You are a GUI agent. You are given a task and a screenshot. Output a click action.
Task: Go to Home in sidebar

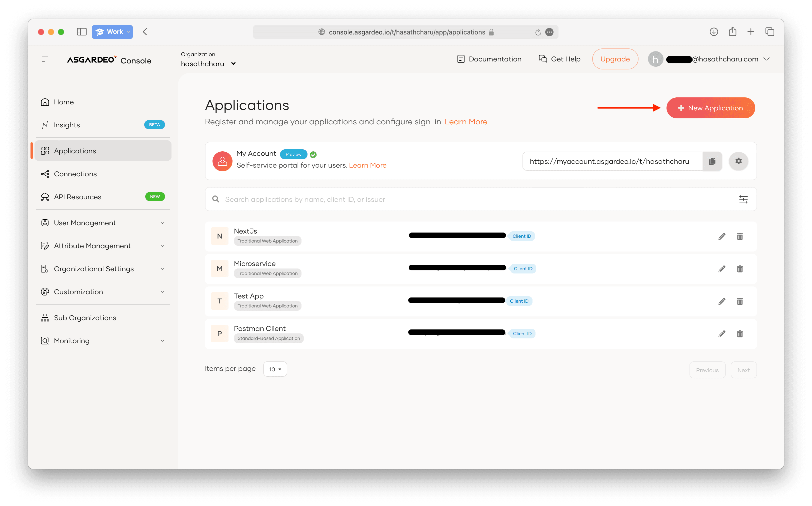tap(103, 102)
